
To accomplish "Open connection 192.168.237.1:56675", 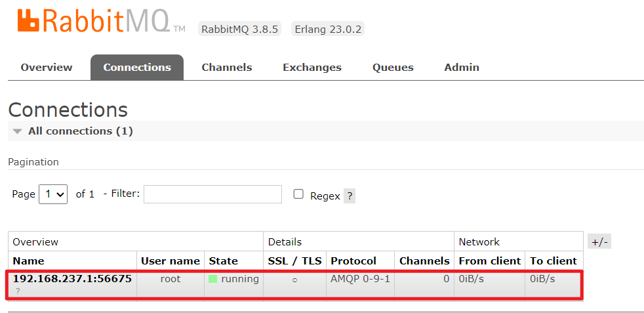I will pyautogui.click(x=72, y=279).
